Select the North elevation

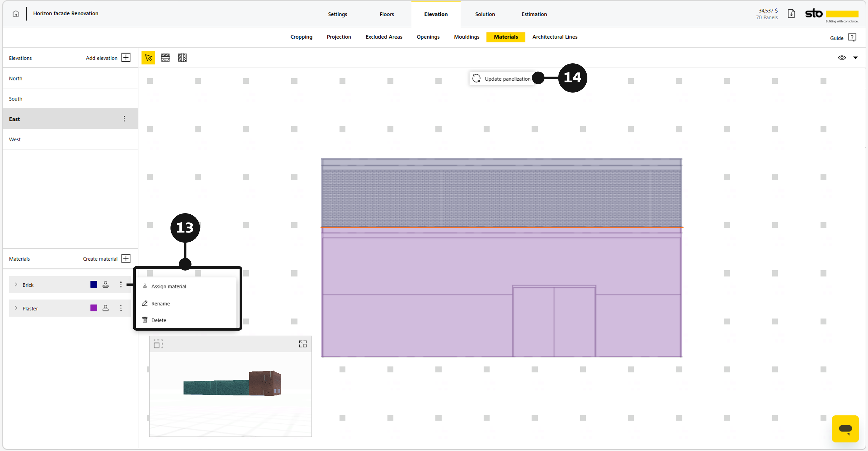[70, 78]
